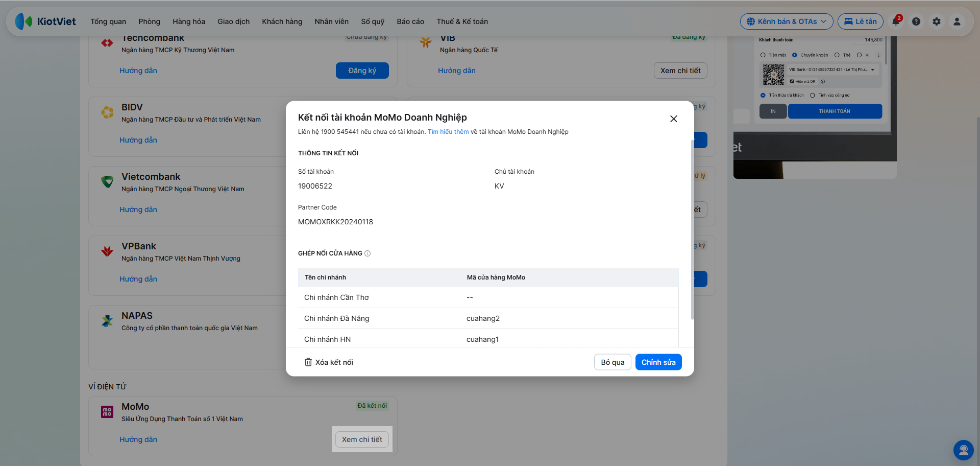Click the Techcombank logo icon
Image resolution: width=980 pixels, height=466 pixels.
(x=107, y=43)
